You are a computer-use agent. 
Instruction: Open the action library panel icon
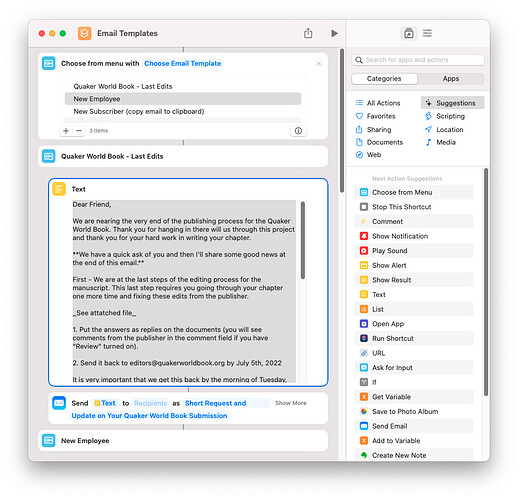[409, 33]
